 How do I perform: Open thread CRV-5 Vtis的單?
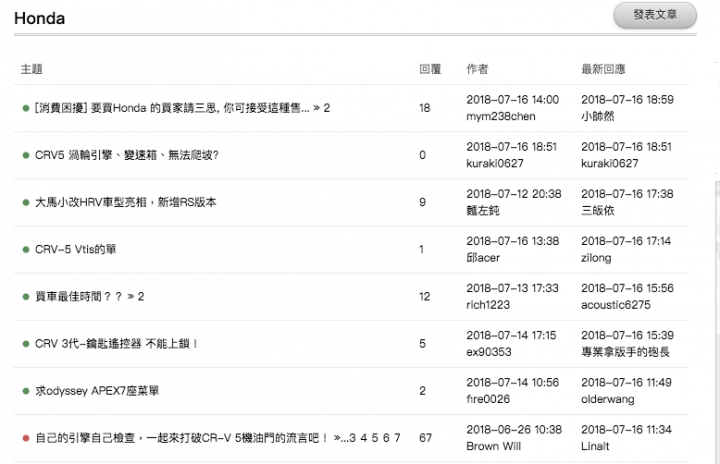[x=75, y=249]
